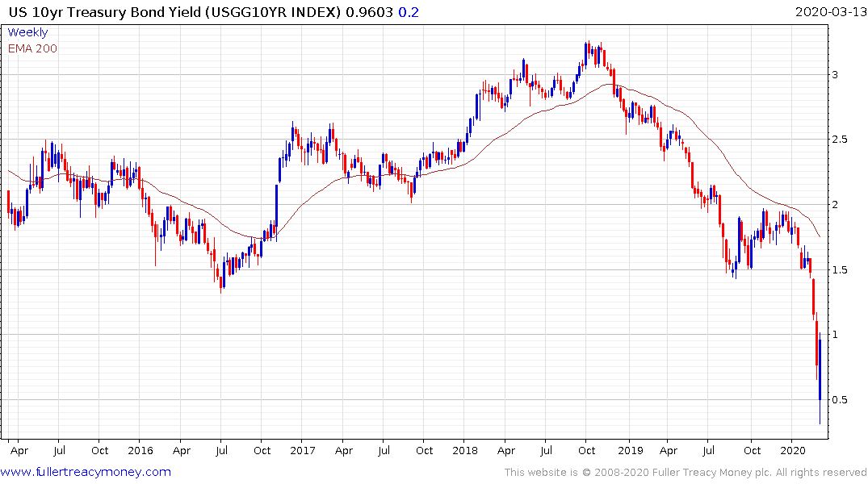Screen dimensions: 868x484
Task: Click the 2016 label on the time axis
Action: coord(140,450)
